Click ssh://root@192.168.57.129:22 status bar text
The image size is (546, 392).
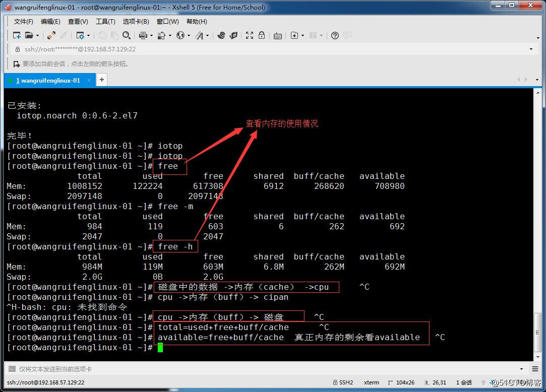(45, 382)
